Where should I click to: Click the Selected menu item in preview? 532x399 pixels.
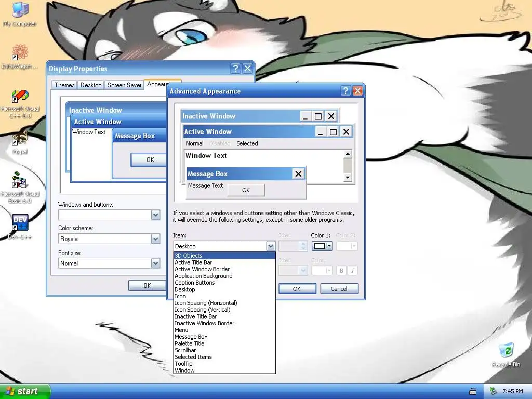click(x=247, y=143)
